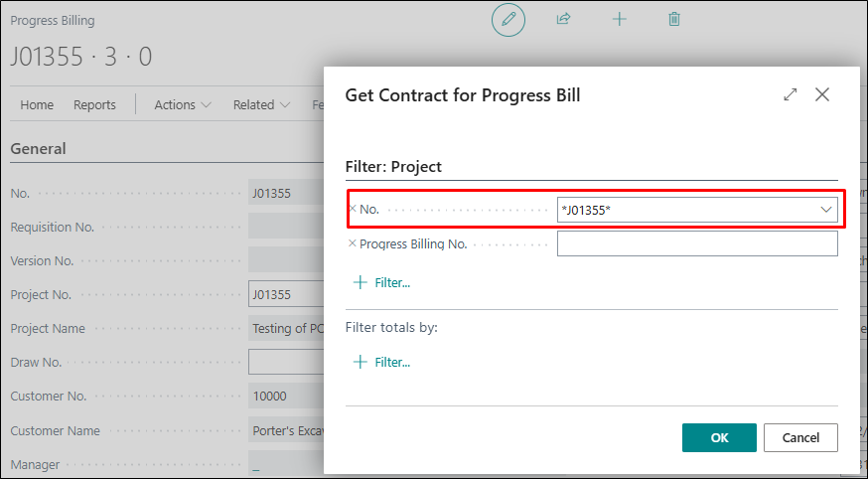The height and width of the screenshot is (479, 868).
Task: Expand the Actions menu
Action: click(183, 104)
